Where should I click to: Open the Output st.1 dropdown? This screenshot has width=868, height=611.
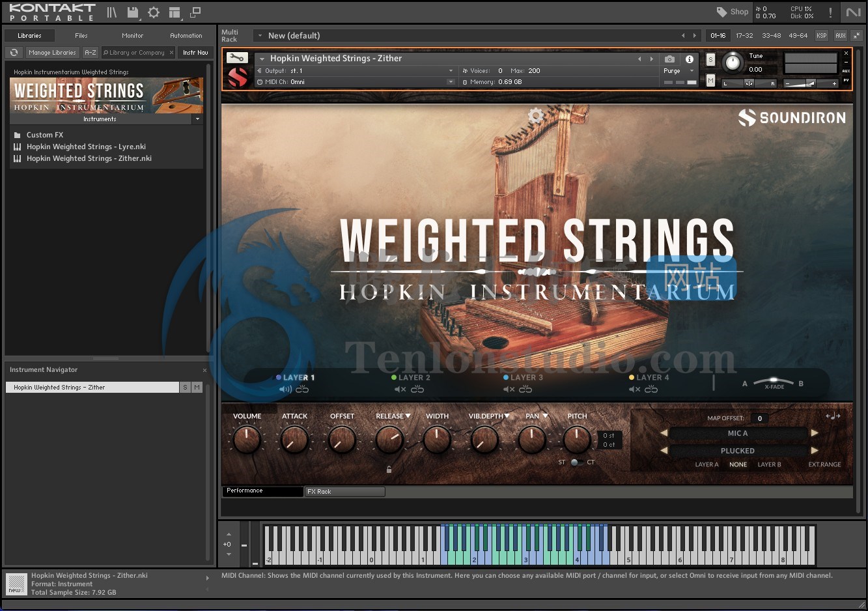[451, 71]
